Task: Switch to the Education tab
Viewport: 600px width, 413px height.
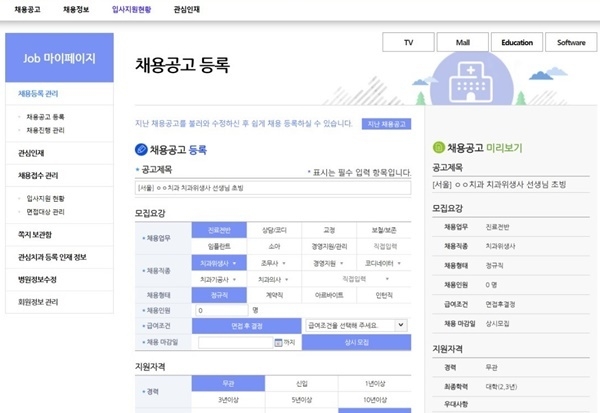Action: point(517,43)
